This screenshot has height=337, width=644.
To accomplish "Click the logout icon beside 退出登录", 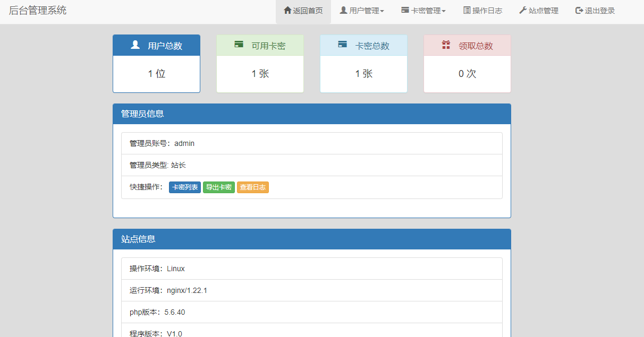I will tap(579, 10).
